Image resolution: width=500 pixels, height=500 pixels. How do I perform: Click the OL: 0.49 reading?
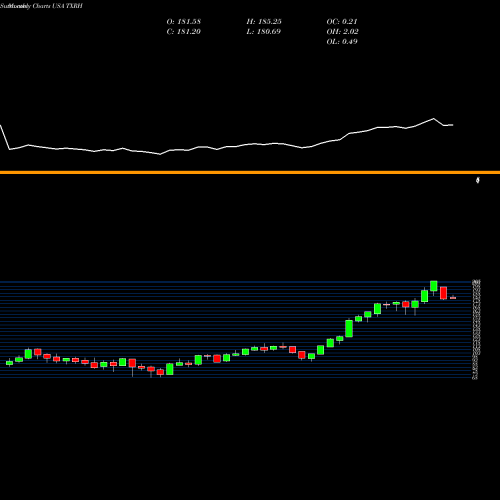pos(342,42)
